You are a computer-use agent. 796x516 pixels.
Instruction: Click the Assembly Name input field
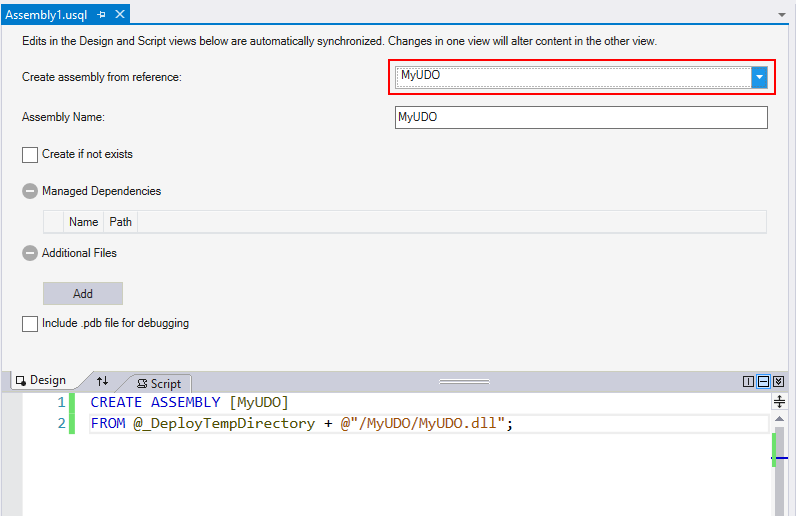pyautogui.click(x=581, y=117)
